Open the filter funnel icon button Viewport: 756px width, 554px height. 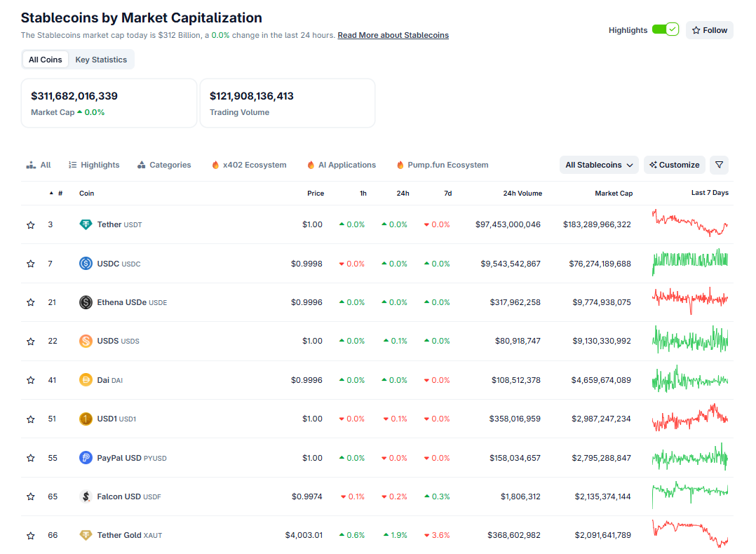point(719,165)
